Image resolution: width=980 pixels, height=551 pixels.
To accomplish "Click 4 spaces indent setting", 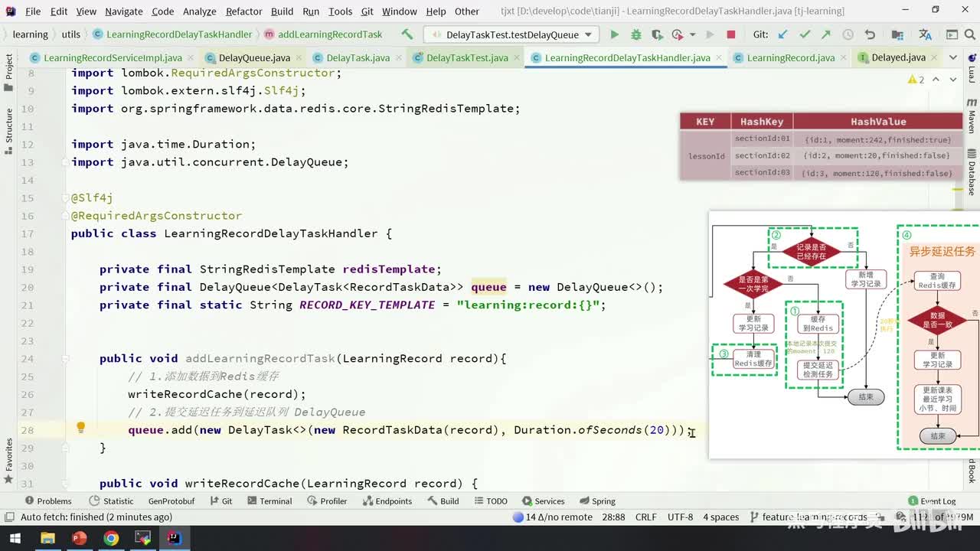I will [x=721, y=517].
